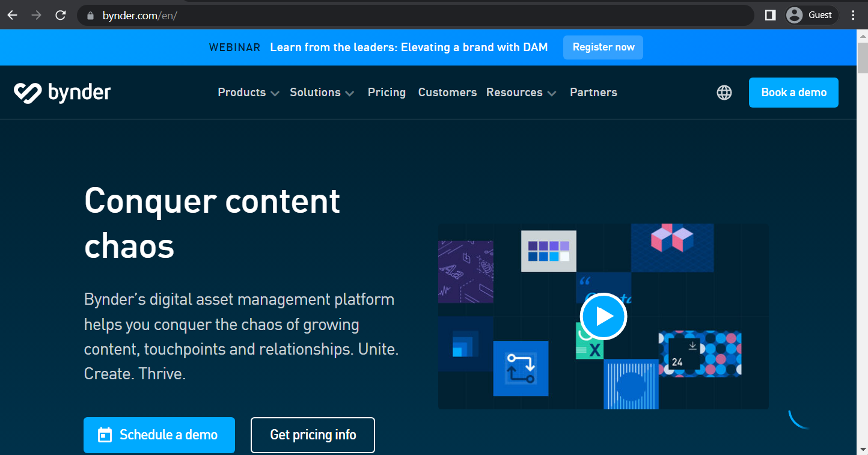Click the Register now button
The image size is (868, 455).
coord(603,47)
